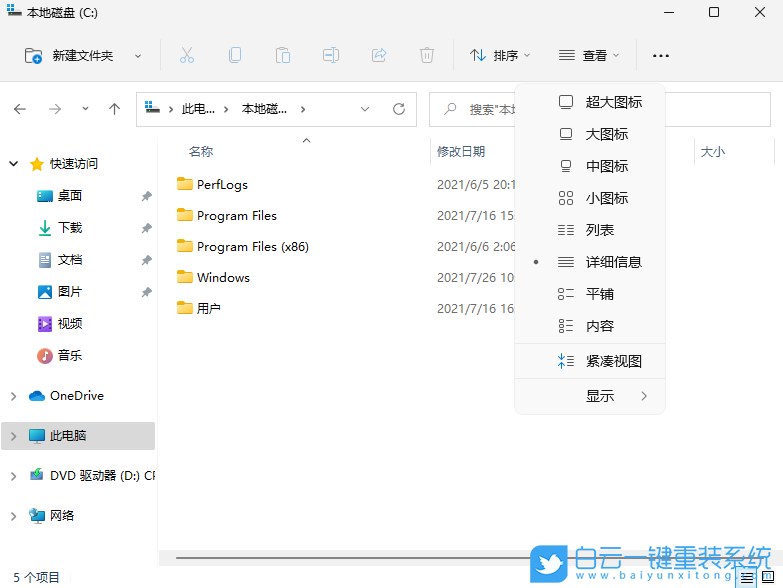This screenshot has height=588, width=783.
Task: Click the Rename icon in toolbar
Action: point(331,55)
